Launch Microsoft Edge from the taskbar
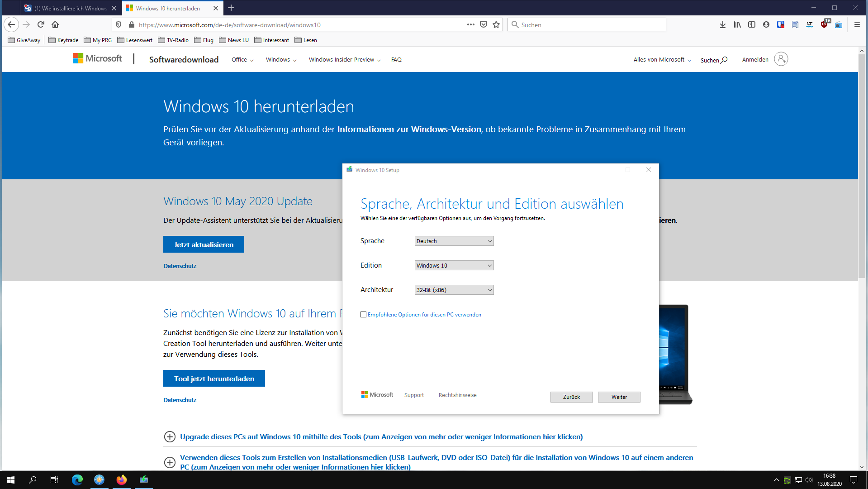Screen dimensions: 868x489 (x=77, y=479)
